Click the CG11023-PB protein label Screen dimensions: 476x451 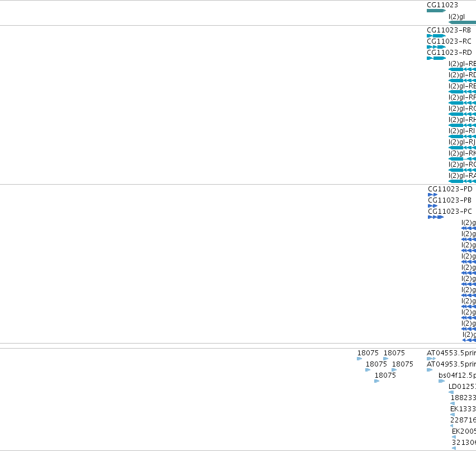450,200
